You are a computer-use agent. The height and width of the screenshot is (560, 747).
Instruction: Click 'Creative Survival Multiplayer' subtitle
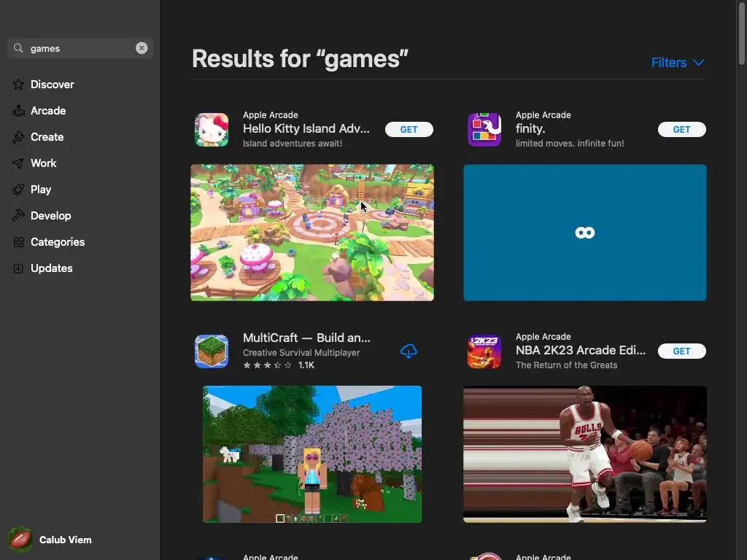coord(301,353)
